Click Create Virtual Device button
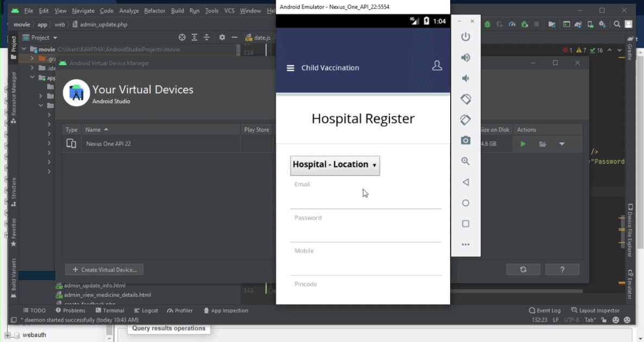 (x=104, y=270)
